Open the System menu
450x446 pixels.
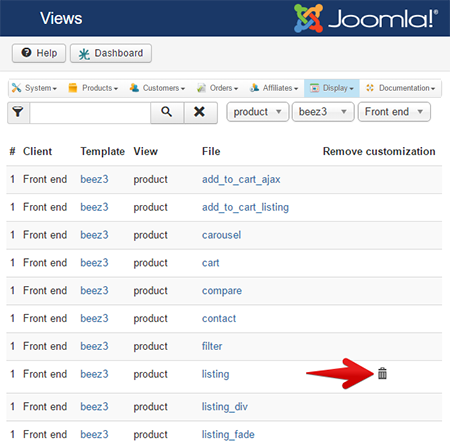(35, 88)
